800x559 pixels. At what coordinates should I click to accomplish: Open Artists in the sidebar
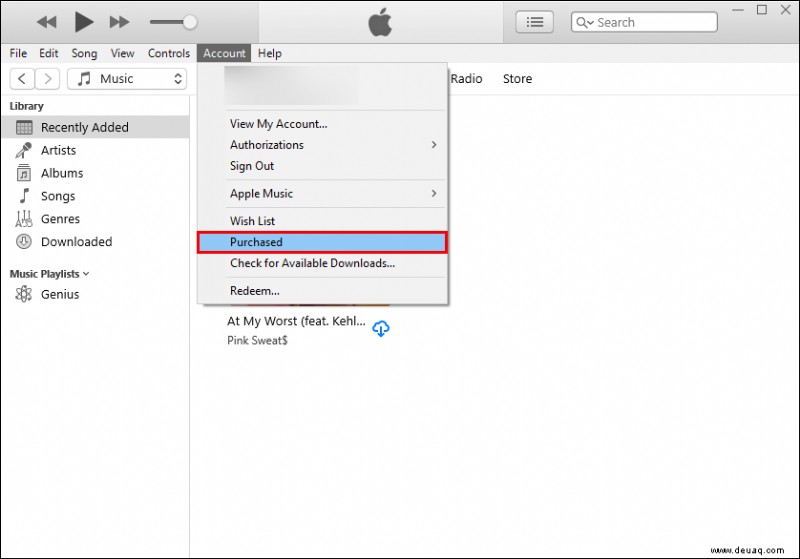[x=95, y=150]
